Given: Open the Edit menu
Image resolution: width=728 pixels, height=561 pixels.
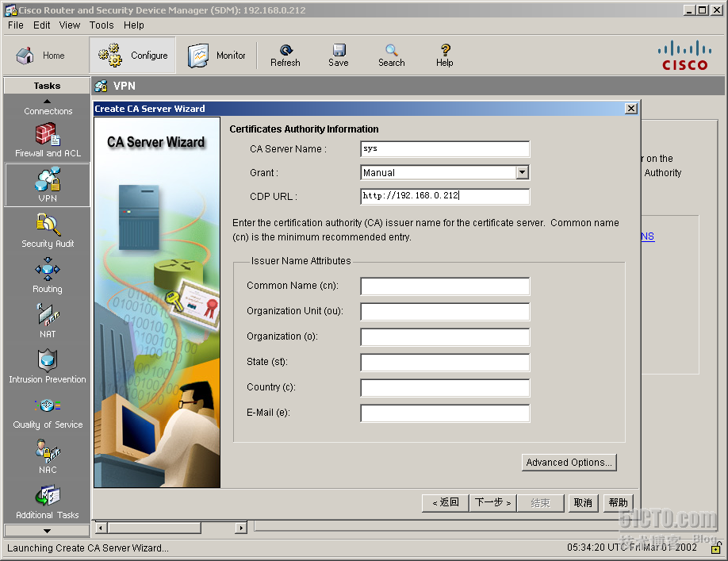Looking at the screenshot, I should pyautogui.click(x=41, y=25).
